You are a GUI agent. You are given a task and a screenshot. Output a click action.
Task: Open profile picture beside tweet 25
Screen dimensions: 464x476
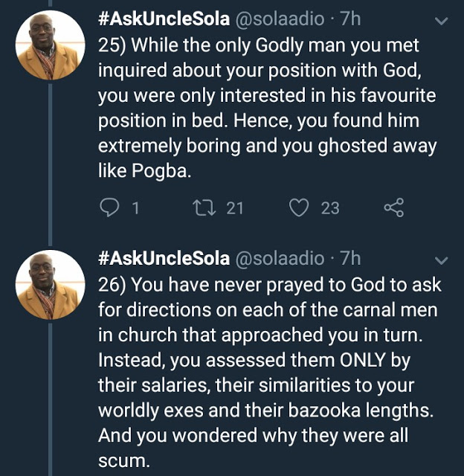pyautogui.click(x=50, y=46)
